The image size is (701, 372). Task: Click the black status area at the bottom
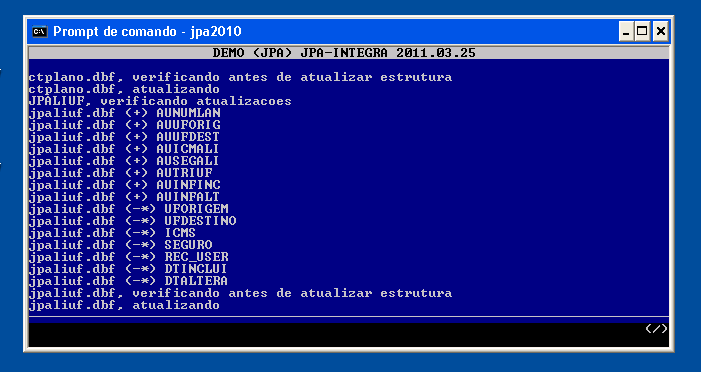(x=349, y=334)
